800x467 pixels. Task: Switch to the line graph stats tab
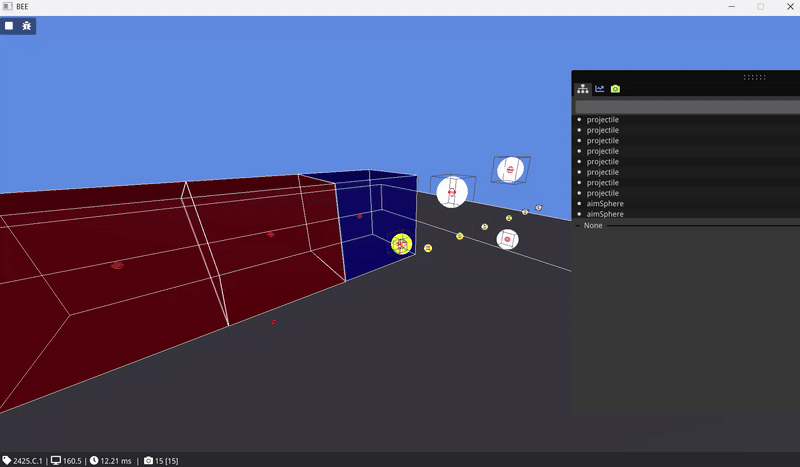600,89
